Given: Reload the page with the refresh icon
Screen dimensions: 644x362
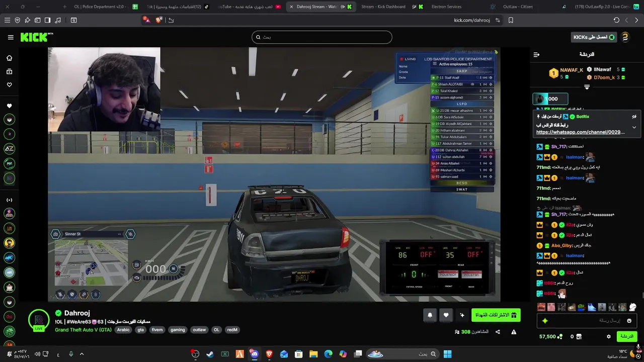Looking at the screenshot, I should (616, 20).
